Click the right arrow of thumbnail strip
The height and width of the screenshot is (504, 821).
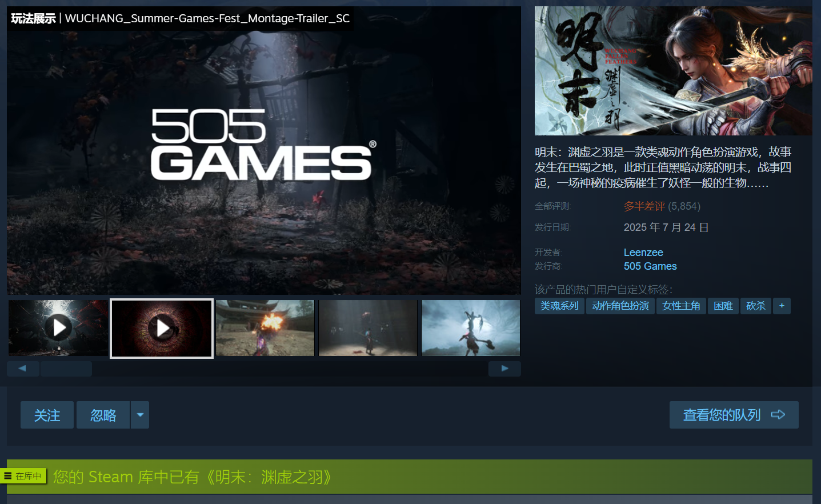pos(504,369)
